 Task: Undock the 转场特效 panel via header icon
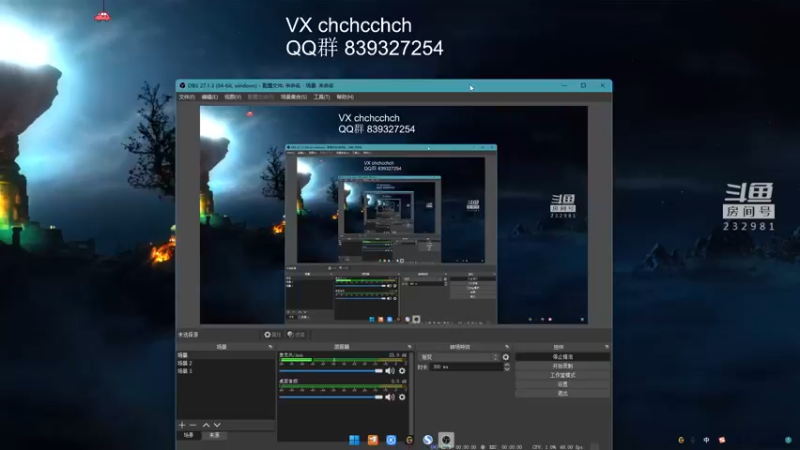tap(507, 347)
